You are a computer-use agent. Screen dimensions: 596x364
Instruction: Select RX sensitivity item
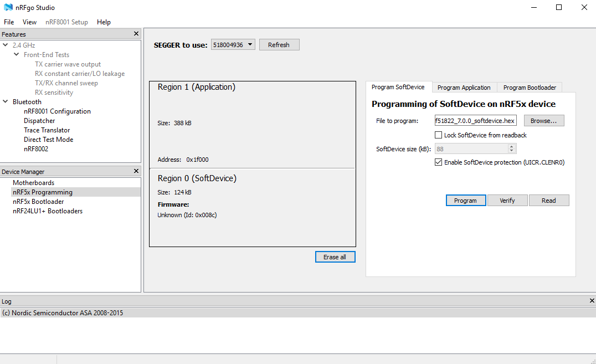click(x=54, y=93)
